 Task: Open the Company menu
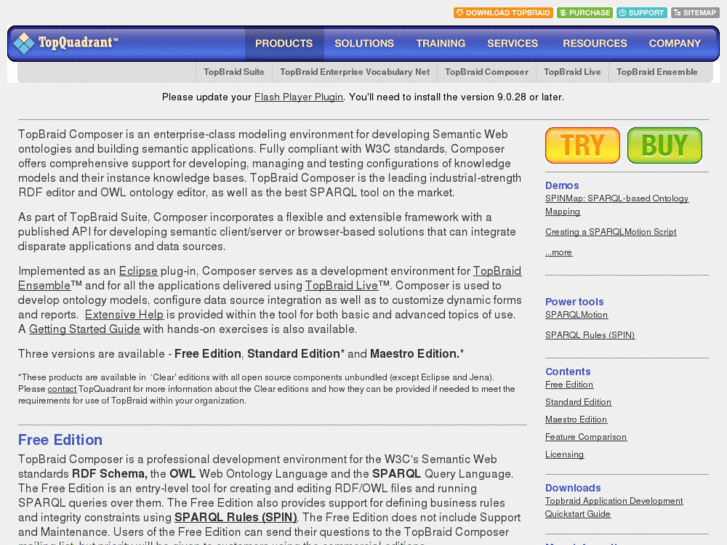coord(675,44)
